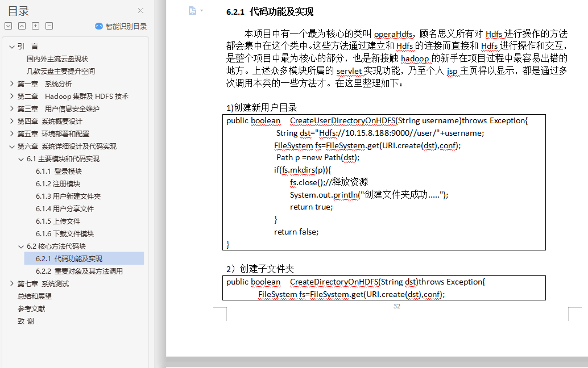Click the caption 1)创建新用户目录

click(262, 108)
